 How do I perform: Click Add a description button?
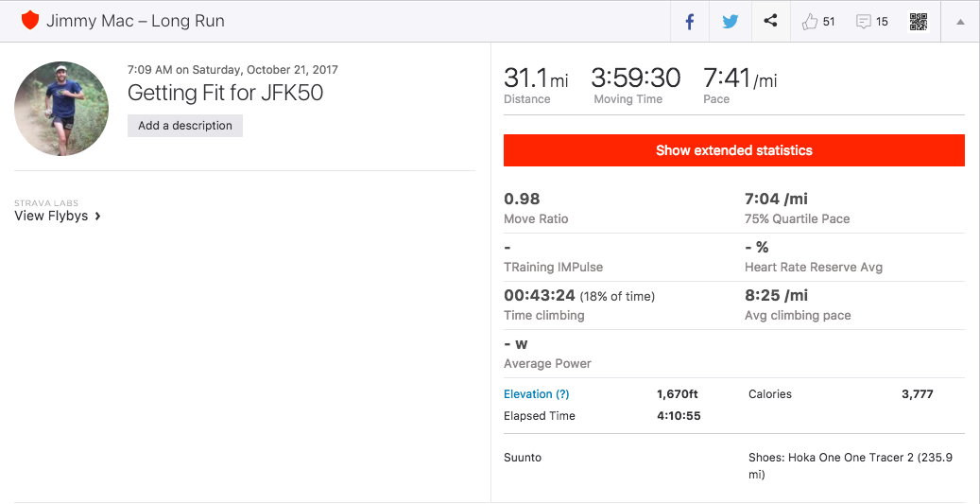(185, 126)
